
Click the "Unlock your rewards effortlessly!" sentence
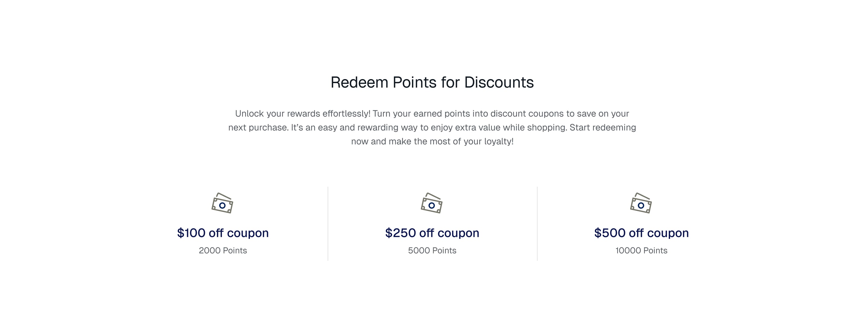coord(302,114)
